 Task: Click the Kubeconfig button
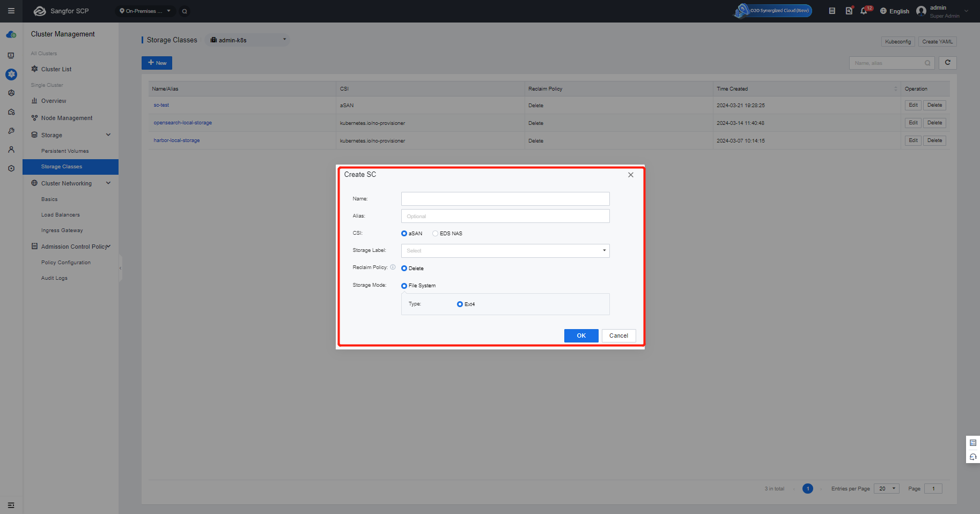point(898,42)
